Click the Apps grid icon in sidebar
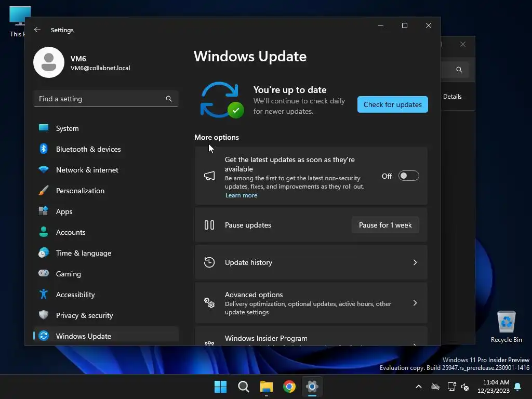The image size is (532, 399). click(44, 211)
